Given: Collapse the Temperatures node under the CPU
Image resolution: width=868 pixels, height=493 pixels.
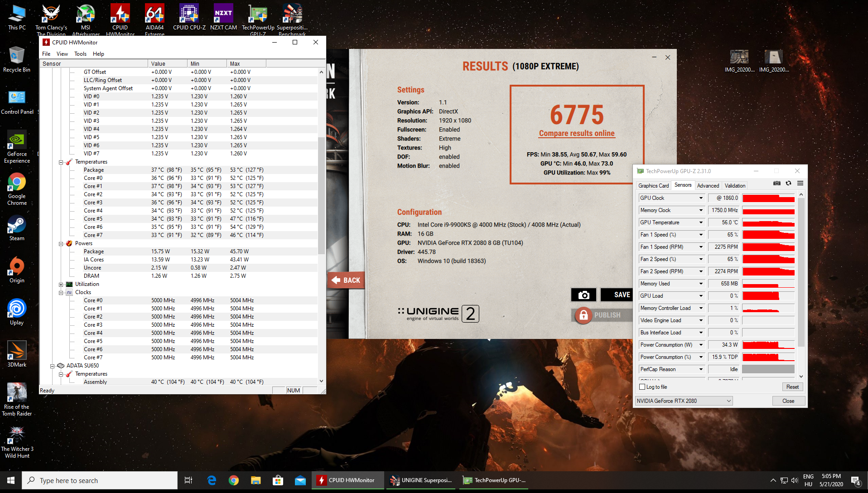Looking at the screenshot, I should coord(61,162).
